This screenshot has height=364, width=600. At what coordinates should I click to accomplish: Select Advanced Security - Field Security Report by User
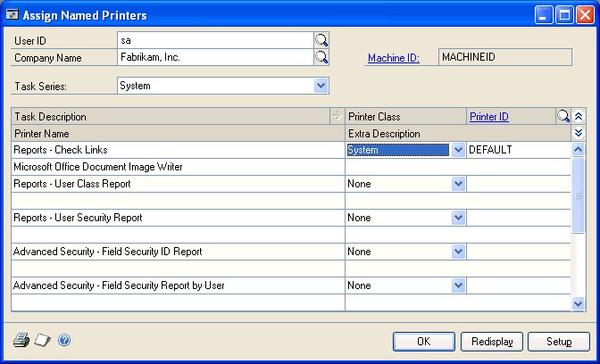179,285
